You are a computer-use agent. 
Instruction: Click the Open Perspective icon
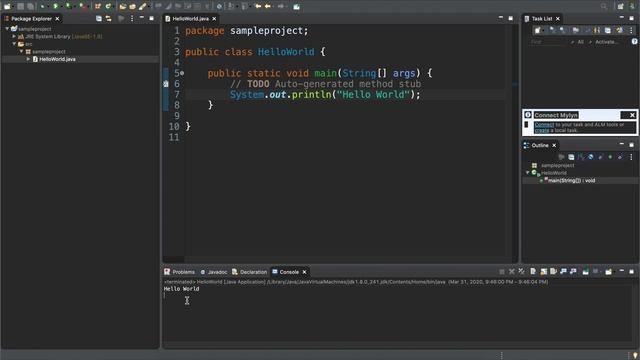click(x=620, y=7)
